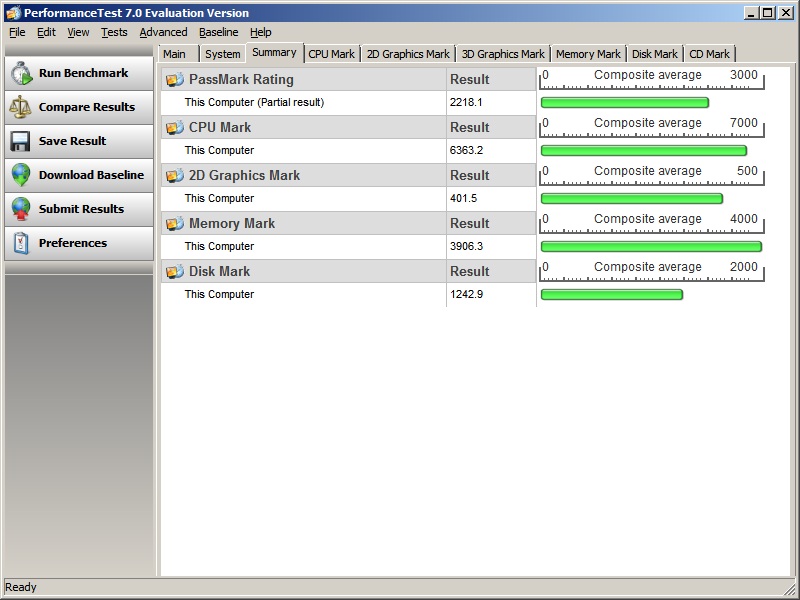Click the composite average scale ending at 500
800x600 pixels.
pyautogui.click(x=652, y=176)
